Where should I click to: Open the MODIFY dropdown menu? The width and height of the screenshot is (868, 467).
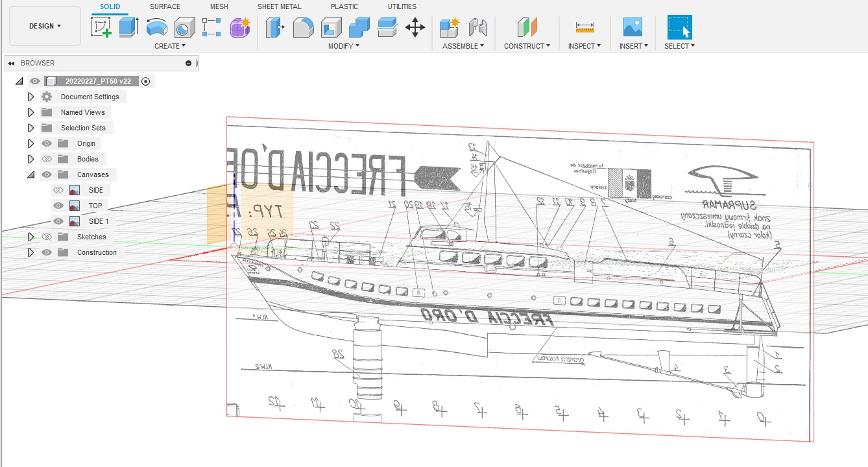(x=344, y=46)
